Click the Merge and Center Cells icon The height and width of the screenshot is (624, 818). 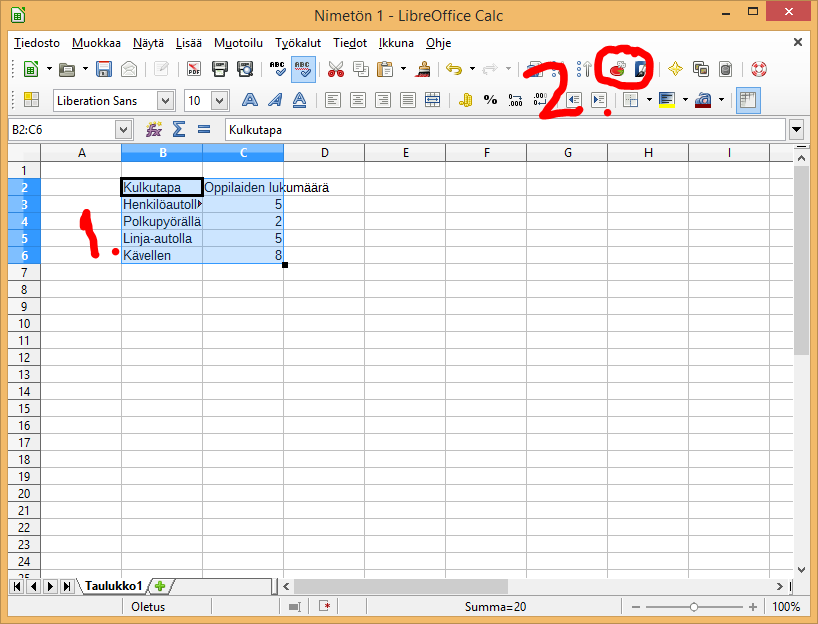click(433, 100)
